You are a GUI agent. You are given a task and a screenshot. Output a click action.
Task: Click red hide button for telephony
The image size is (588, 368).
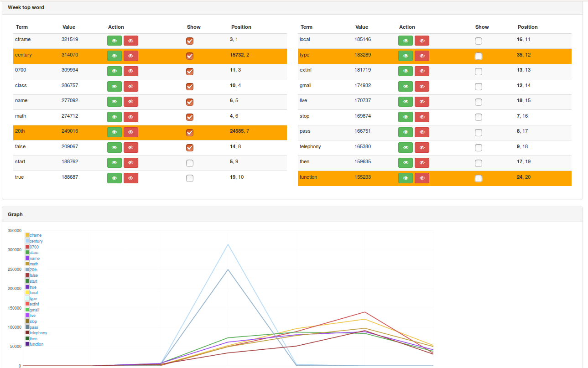422,148
